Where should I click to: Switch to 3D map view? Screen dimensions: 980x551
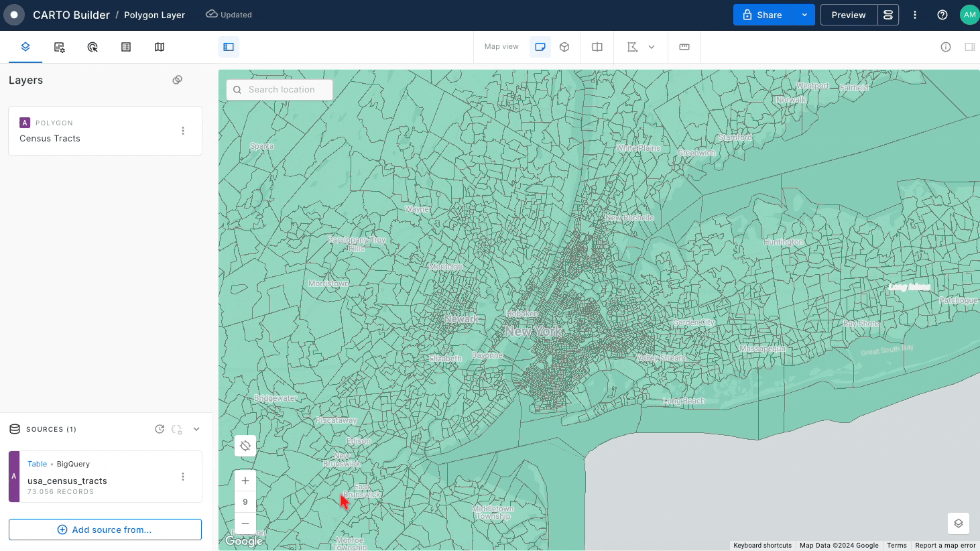pos(564,47)
